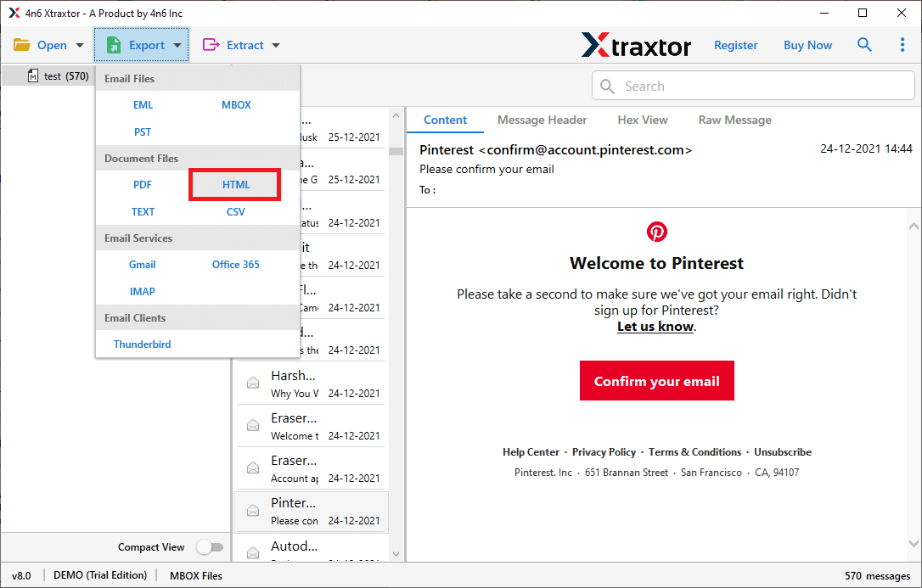Image resolution: width=922 pixels, height=588 pixels.
Task: Select the Extract arrow icon
Action: pyautogui.click(x=212, y=44)
